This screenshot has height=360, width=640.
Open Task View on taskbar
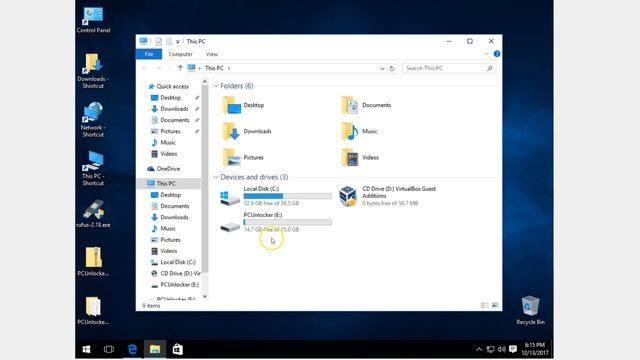pos(109,349)
